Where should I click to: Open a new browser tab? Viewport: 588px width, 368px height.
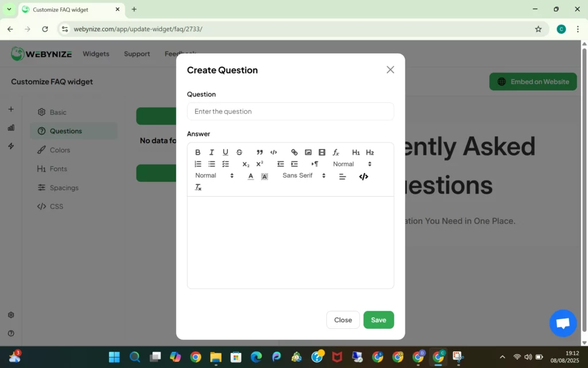tap(134, 9)
